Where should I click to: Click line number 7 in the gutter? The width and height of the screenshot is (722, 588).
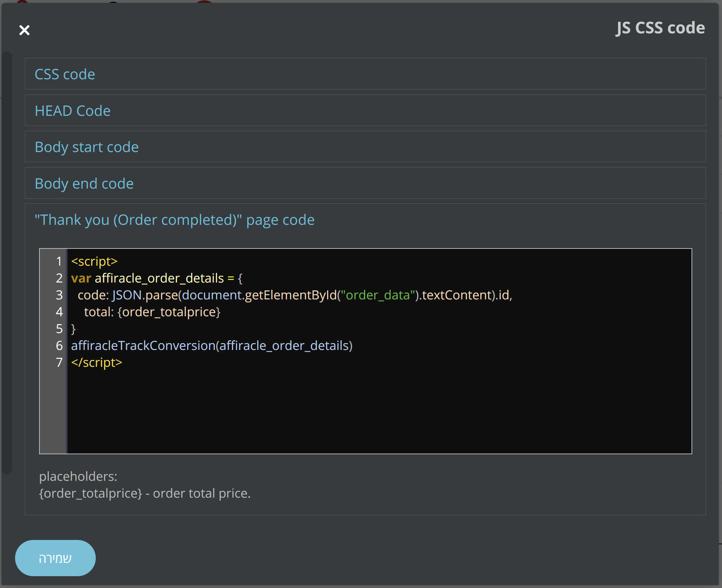tap(59, 362)
